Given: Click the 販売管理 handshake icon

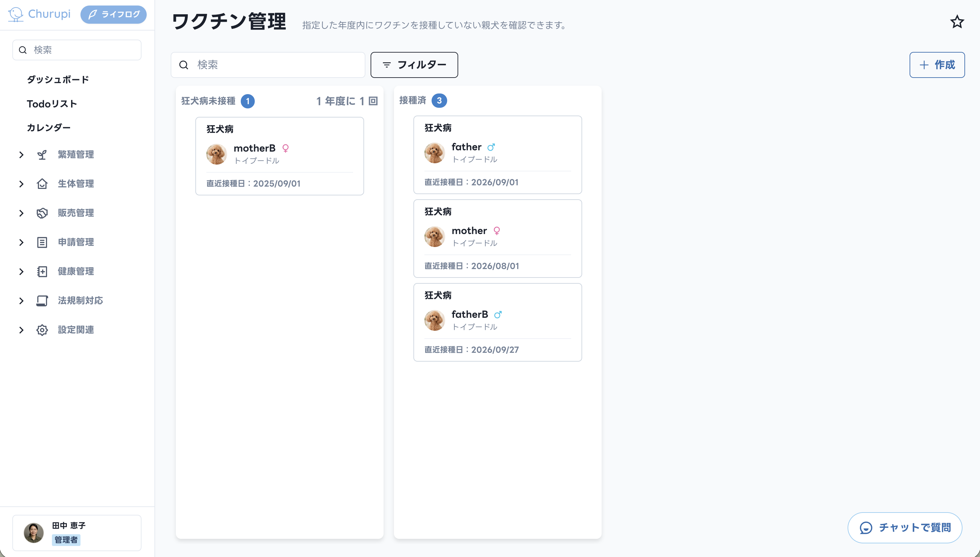Looking at the screenshot, I should click(x=42, y=213).
